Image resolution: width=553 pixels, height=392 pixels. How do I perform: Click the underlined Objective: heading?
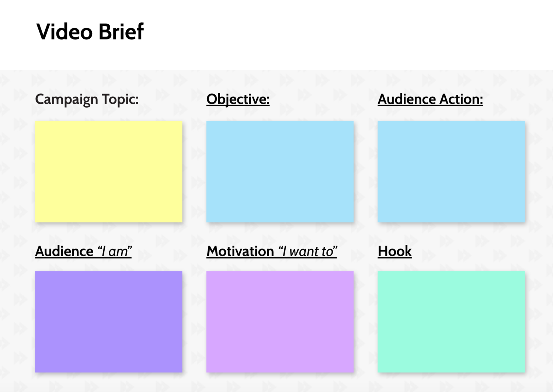[x=238, y=100]
